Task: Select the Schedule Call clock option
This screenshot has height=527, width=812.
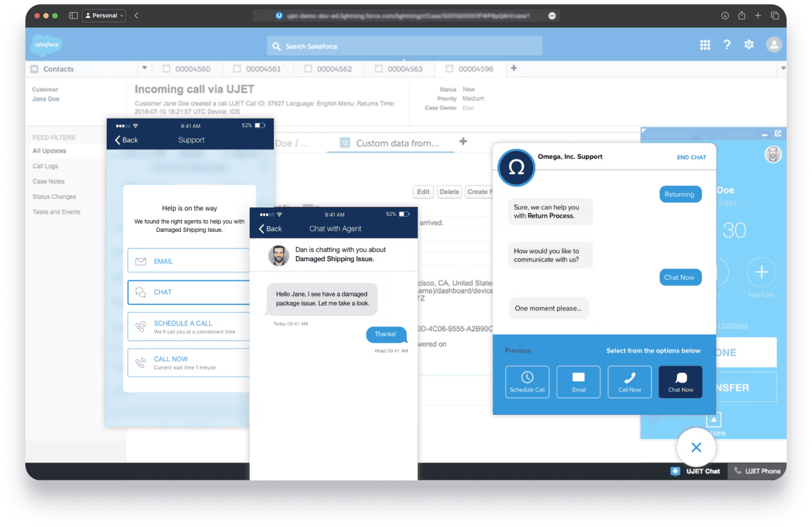Action: point(527,382)
